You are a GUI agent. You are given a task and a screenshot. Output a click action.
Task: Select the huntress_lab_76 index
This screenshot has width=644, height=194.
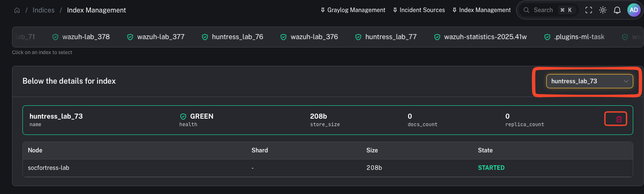[232, 37]
